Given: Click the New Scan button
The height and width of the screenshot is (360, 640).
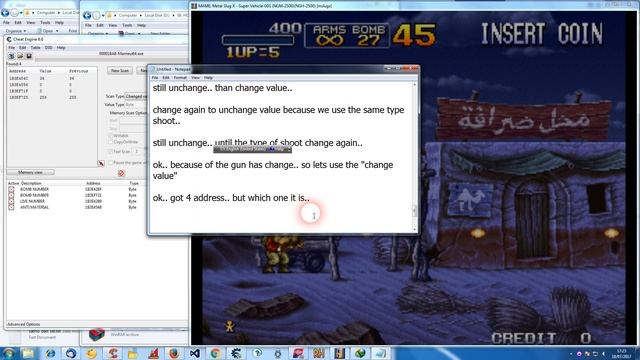Looking at the screenshot, I should tap(120, 71).
